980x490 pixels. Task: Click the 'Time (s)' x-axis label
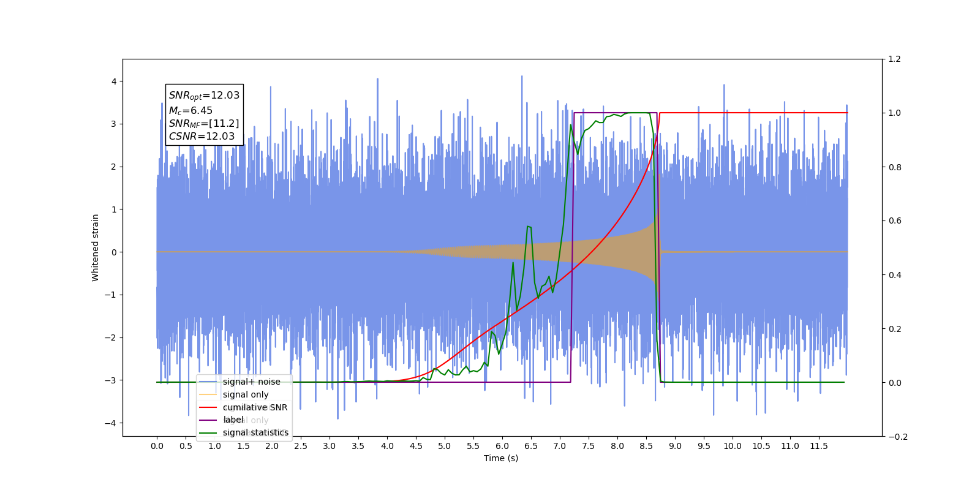pyautogui.click(x=501, y=458)
